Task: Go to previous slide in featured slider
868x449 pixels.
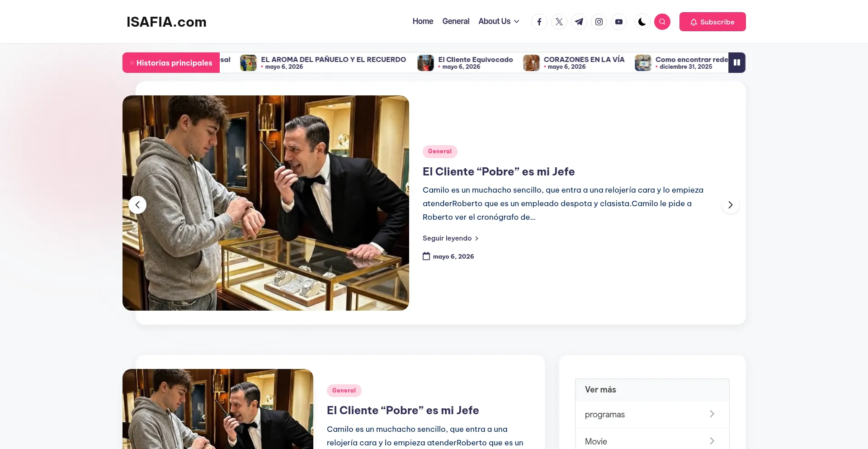Action: coord(137,205)
